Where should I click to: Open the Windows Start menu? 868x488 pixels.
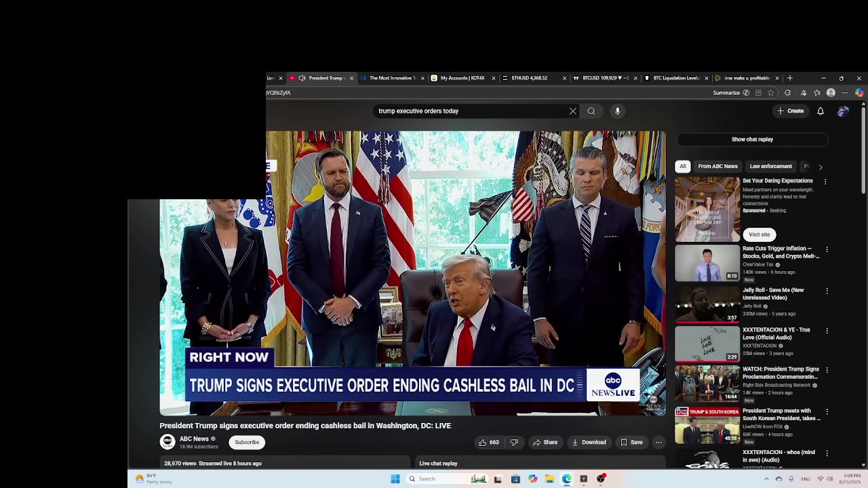(x=395, y=479)
